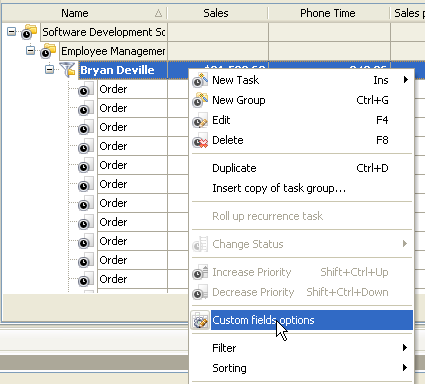Click the Sales column header
This screenshot has height=384, width=425.
coord(217,13)
